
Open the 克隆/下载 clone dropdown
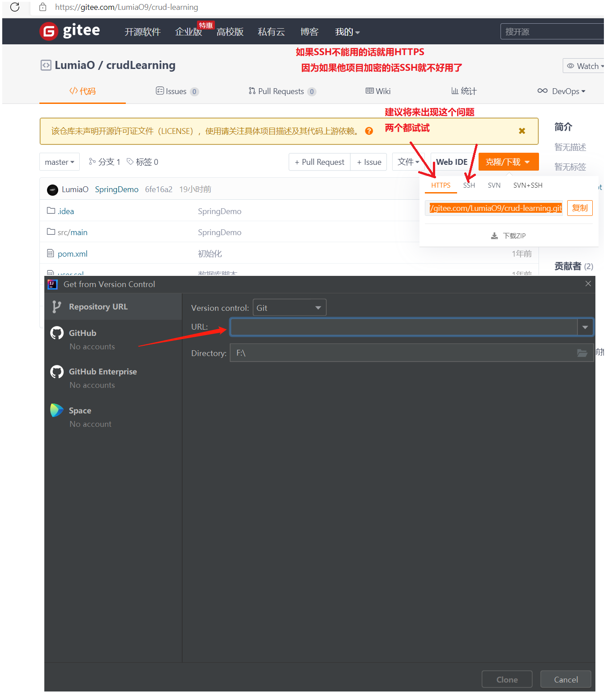pyautogui.click(x=508, y=162)
